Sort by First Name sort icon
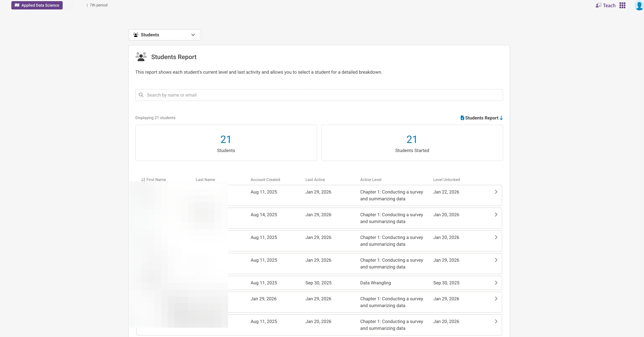The width and height of the screenshot is (644, 337). pos(143,180)
